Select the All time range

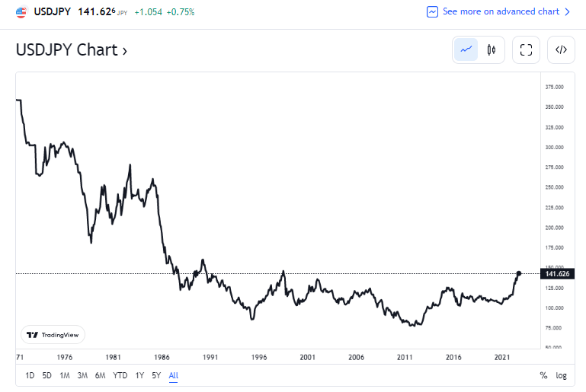tap(174, 375)
